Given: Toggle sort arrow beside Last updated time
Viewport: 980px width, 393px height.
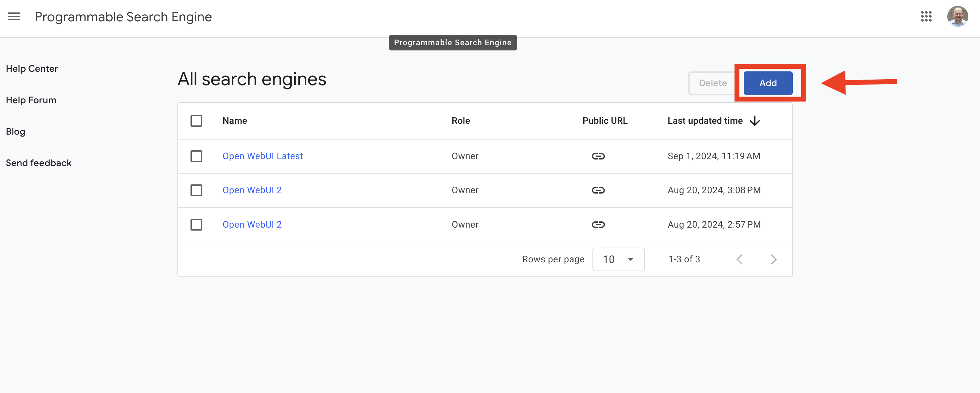Looking at the screenshot, I should click(755, 121).
